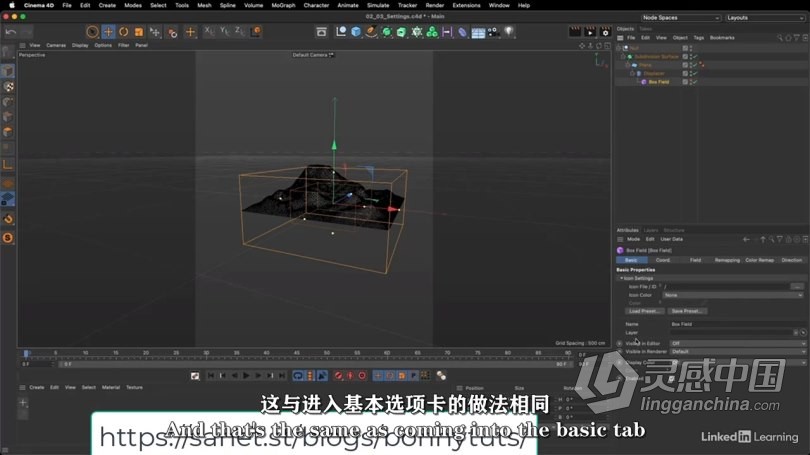Click Icon File browse ellipsis button
This screenshot has height=455, width=810.
pos(797,287)
